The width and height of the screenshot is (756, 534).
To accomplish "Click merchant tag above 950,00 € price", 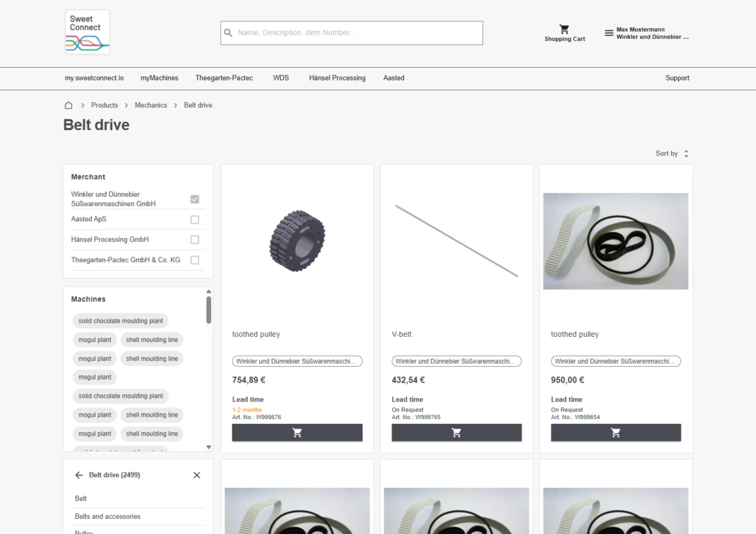I will click(x=616, y=361).
